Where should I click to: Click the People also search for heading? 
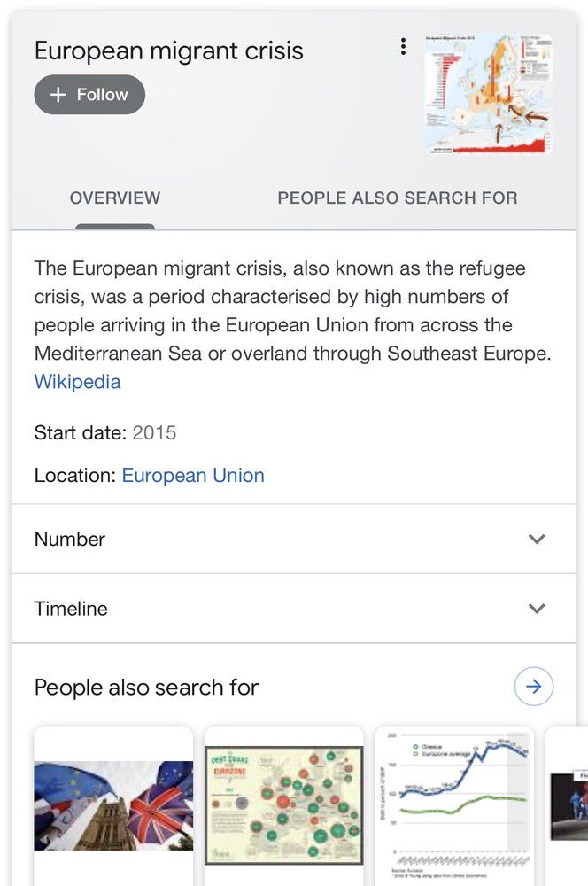pos(146,688)
